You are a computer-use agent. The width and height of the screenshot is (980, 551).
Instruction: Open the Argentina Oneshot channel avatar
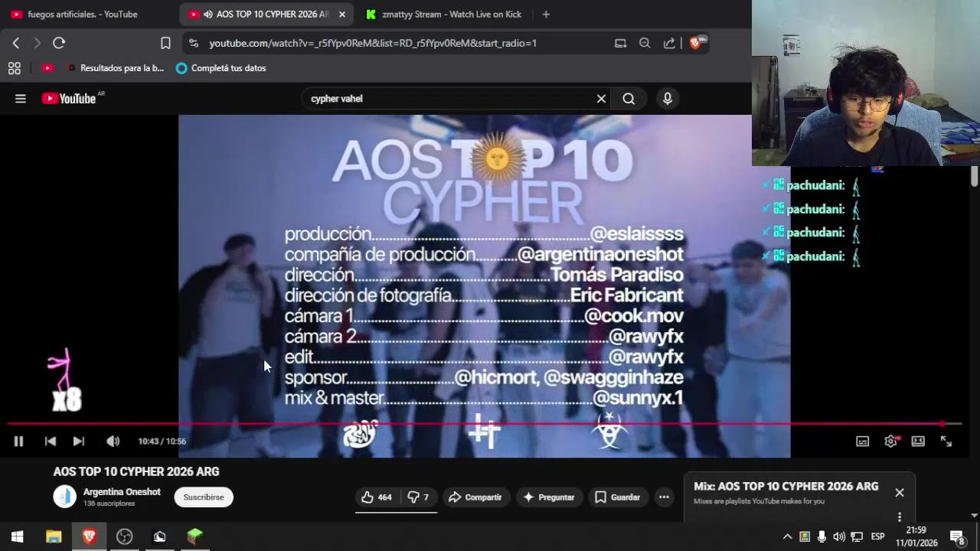point(65,497)
